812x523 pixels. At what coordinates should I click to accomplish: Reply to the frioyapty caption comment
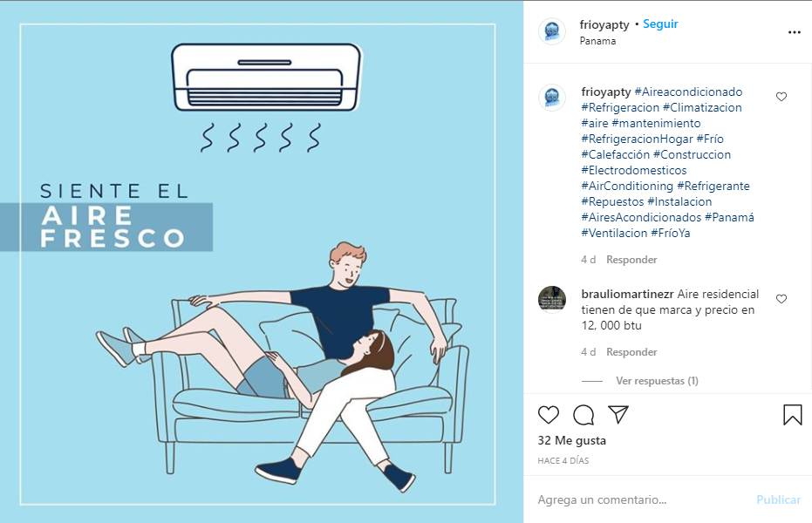[631, 259]
